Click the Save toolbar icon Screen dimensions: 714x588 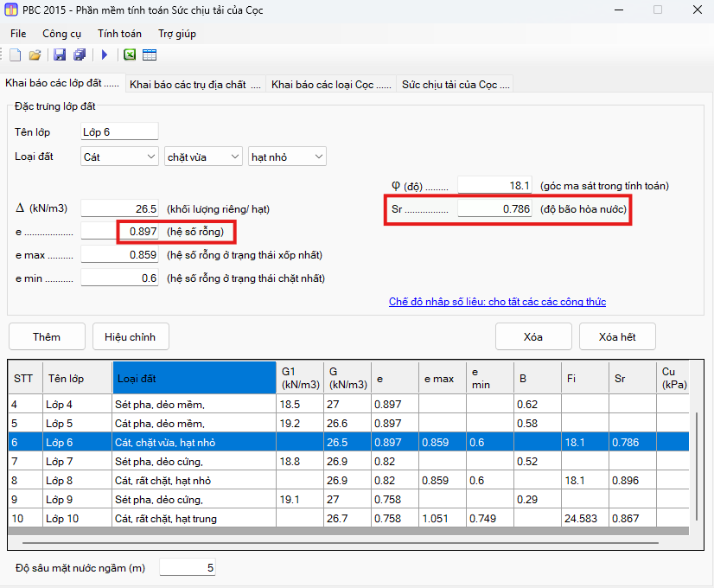pyautogui.click(x=60, y=55)
